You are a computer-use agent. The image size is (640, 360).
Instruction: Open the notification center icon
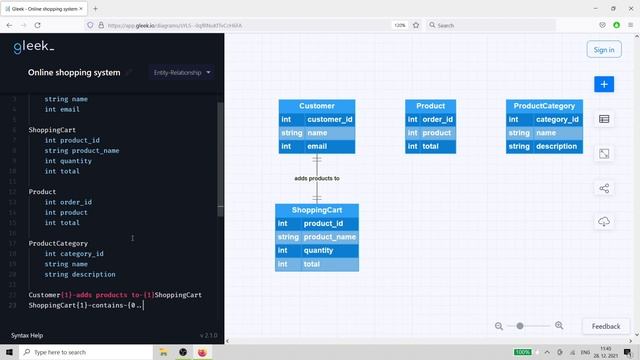click(x=628, y=352)
